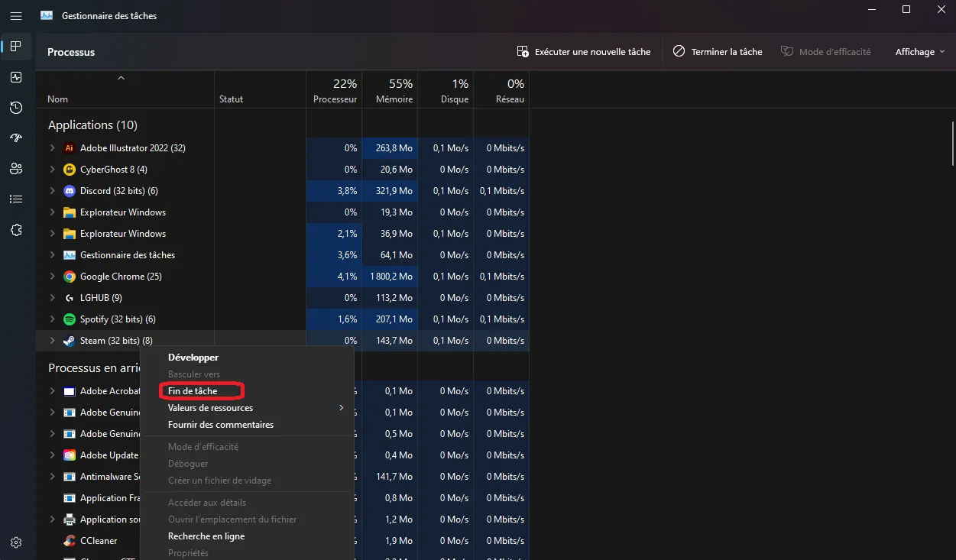Screen dimensions: 956x560
Task: Expand the Spotify process group
Action: (x=52, y=319)
